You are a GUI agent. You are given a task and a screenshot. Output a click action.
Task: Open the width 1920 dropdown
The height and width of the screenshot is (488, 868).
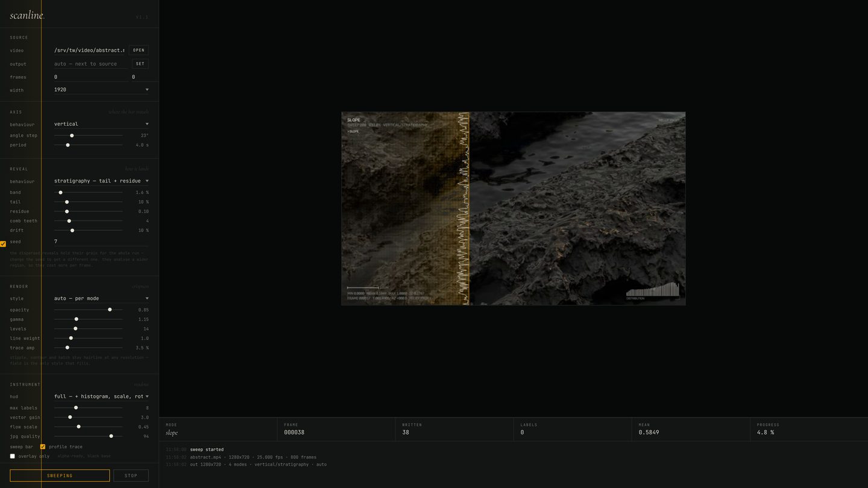(101, 90)
